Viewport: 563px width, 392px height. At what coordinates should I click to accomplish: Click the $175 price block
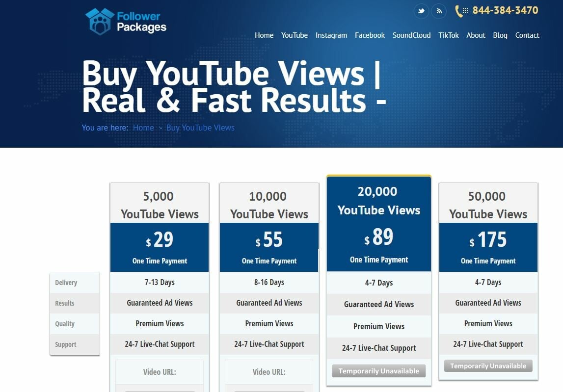coord(488,247)
